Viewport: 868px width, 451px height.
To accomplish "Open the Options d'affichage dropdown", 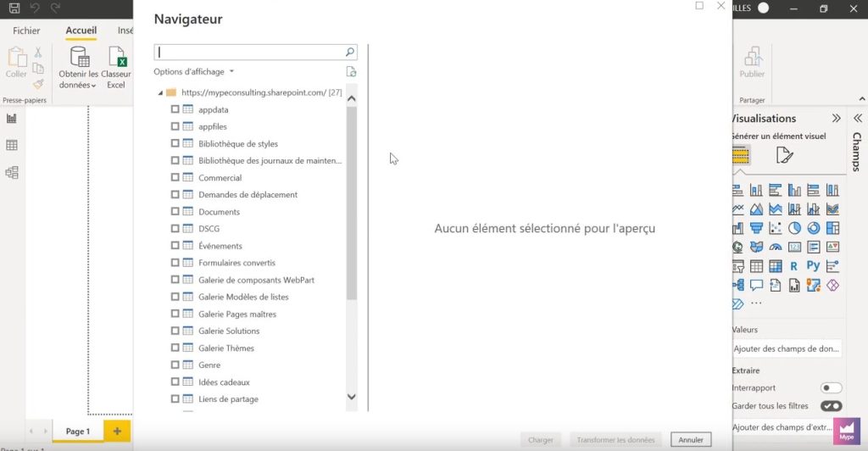I will tap(194, 71).
